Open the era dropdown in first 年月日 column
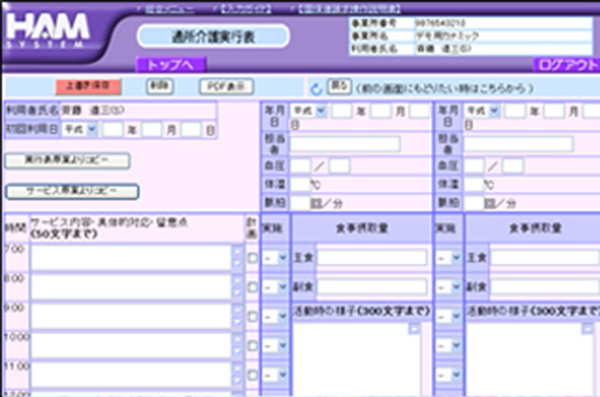 tap(308, 111)
